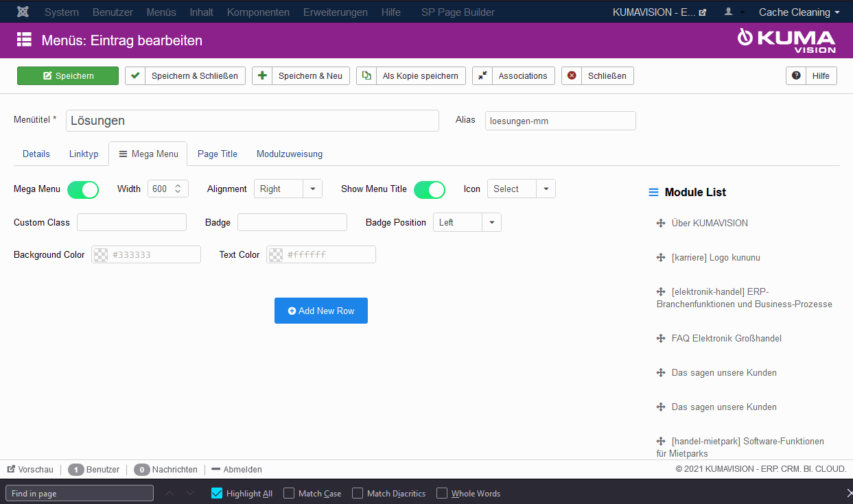Screen dimensions: 853x504
Task: Switch to the Modulzuweisung tab
Action: [x=290, y=154]
